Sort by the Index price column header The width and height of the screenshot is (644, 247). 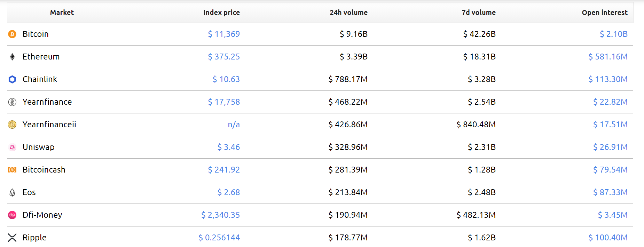click(221, 13)
